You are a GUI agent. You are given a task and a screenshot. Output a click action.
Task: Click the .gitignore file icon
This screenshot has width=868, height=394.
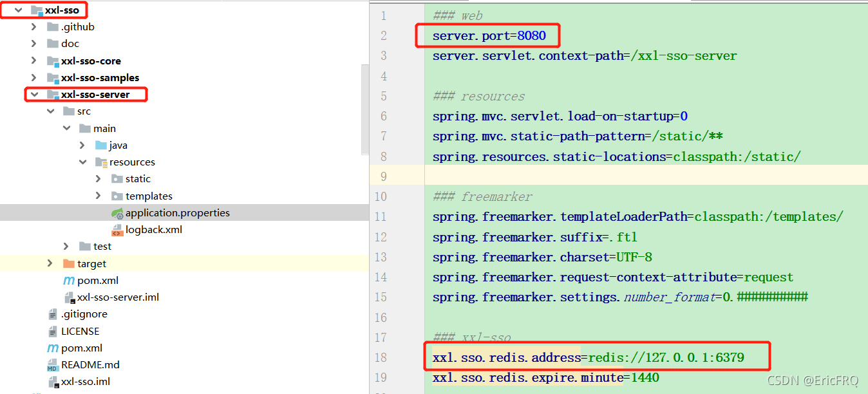pyautogui.click(x=53, y=314)
